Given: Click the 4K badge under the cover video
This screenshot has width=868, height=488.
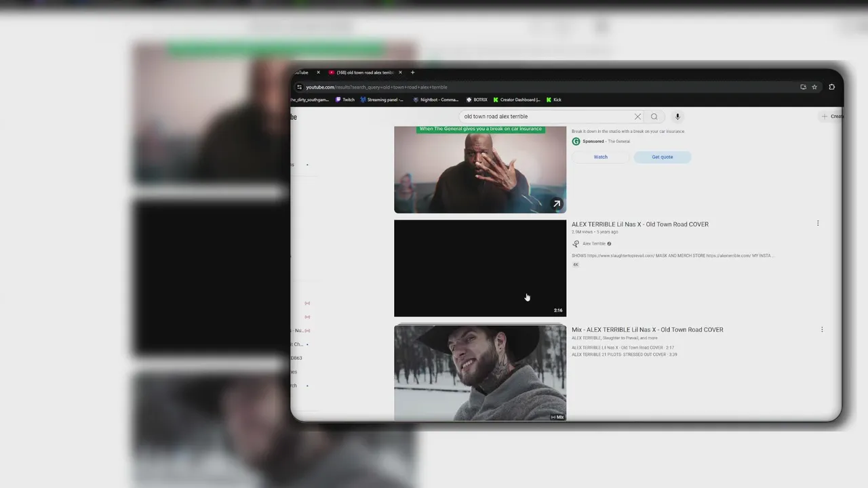Looking at the screenshot, I should point(576,264).
